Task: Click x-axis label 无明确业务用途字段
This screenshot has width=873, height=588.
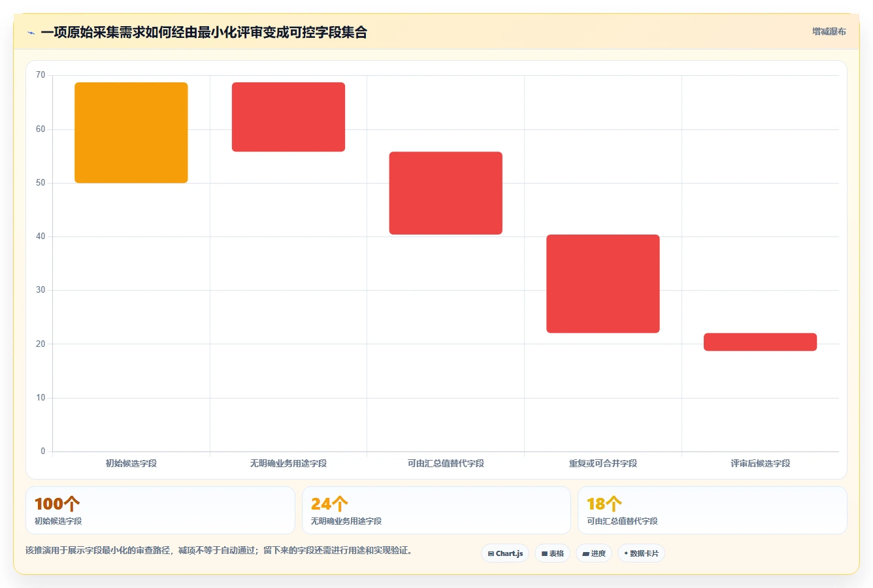Action: (x=288, y=463)
